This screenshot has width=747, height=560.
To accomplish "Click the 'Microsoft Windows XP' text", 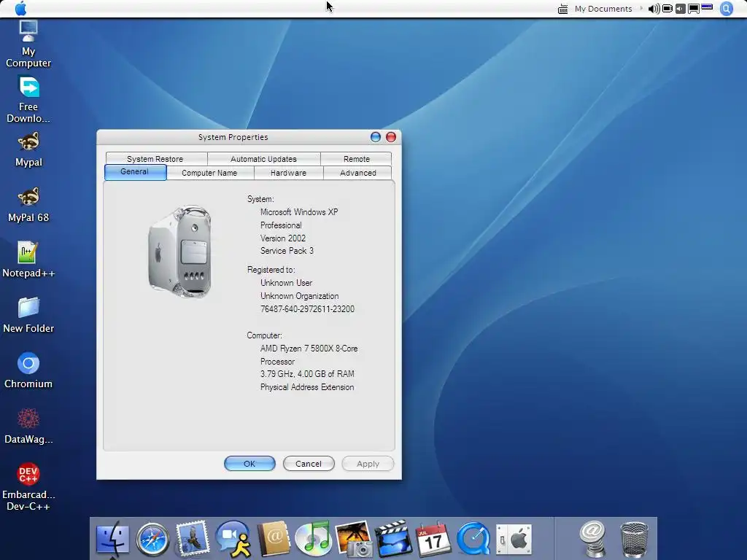I will point(299,212).
